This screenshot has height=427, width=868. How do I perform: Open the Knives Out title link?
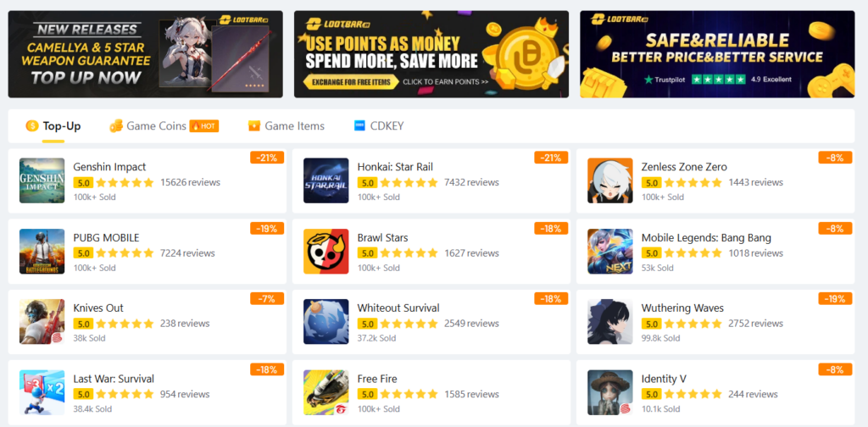coord(98,308)
